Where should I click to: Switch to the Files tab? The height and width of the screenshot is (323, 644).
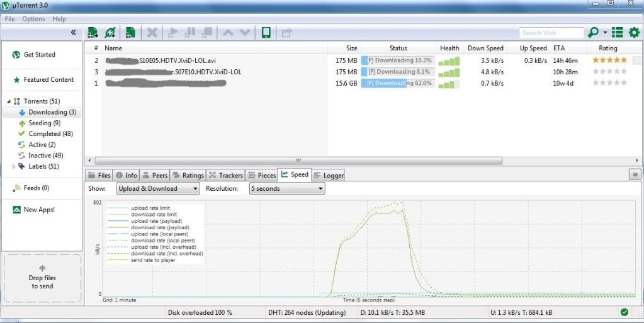(99, 175)
